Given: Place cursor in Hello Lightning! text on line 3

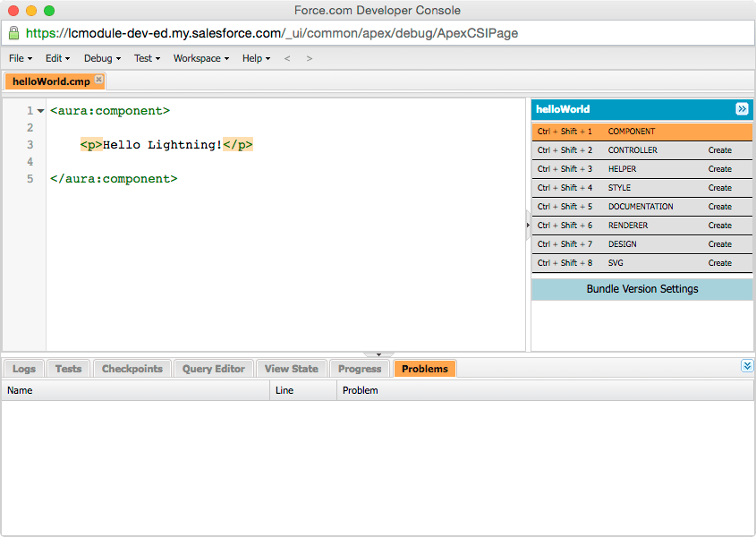Looking at the screenshot, I should click(x=163, y=145).
